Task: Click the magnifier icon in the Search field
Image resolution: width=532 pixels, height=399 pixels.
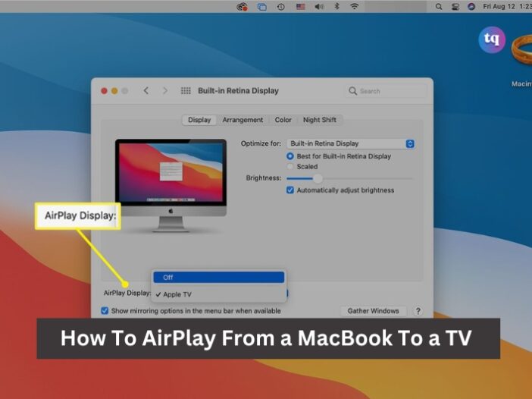Action: pyautogui.click(x=353, y=91)
